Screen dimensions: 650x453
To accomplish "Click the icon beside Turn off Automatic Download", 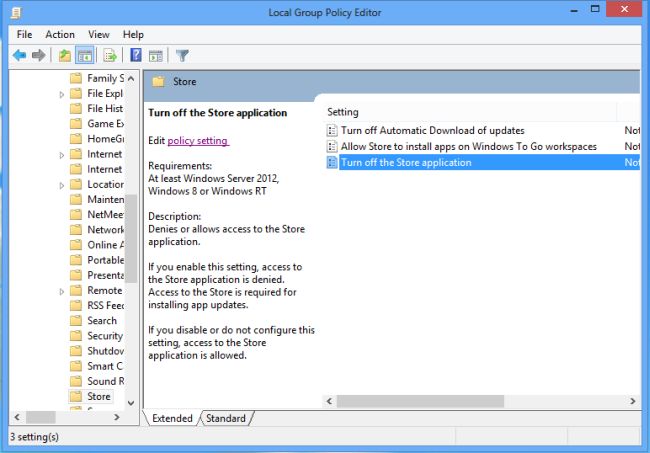I will [x=332, y=131].
